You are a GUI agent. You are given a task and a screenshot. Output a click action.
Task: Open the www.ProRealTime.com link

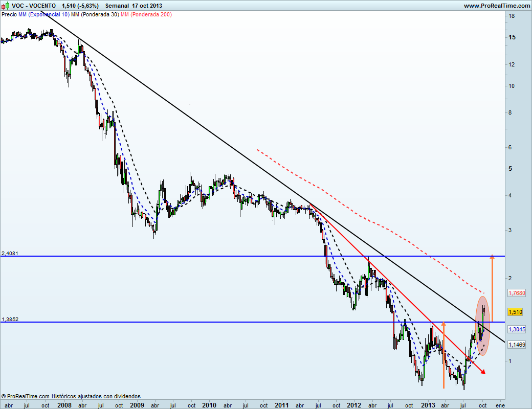click(x=496, y=6)
